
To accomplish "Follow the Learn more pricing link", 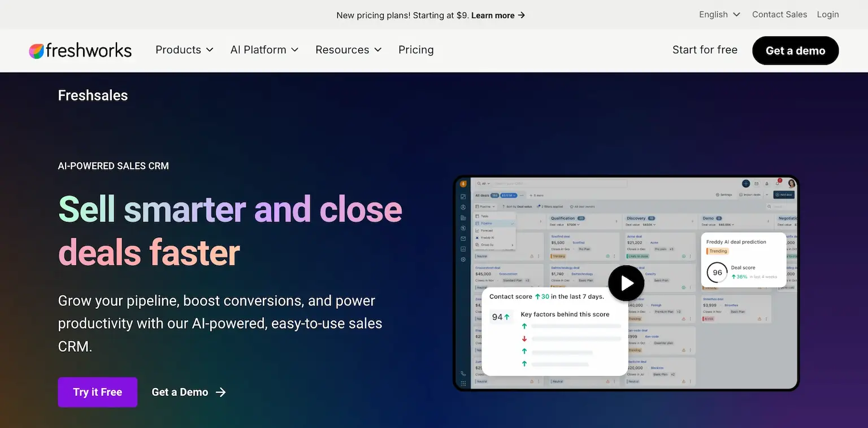I will click(x=498, y=15).
